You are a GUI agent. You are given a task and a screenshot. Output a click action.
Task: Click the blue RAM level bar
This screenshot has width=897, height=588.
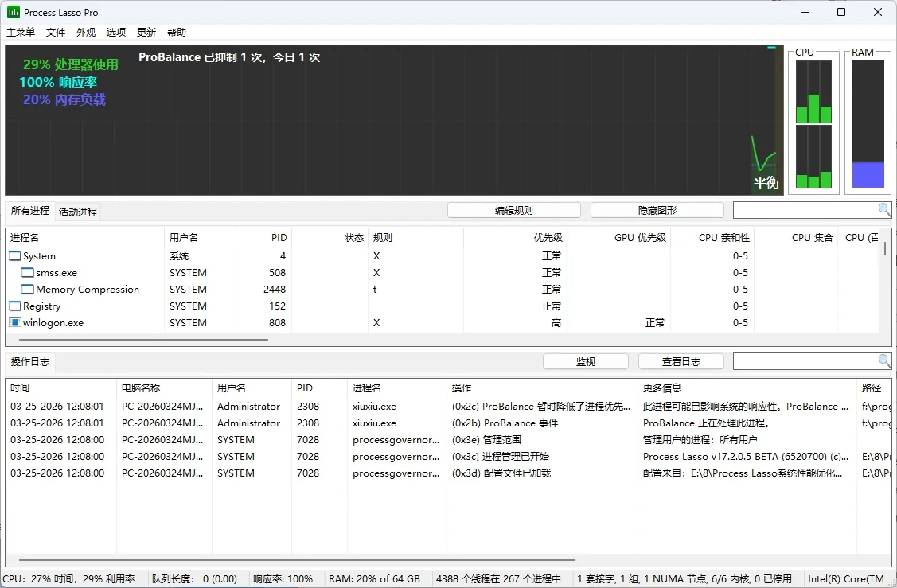click(868, 173)
